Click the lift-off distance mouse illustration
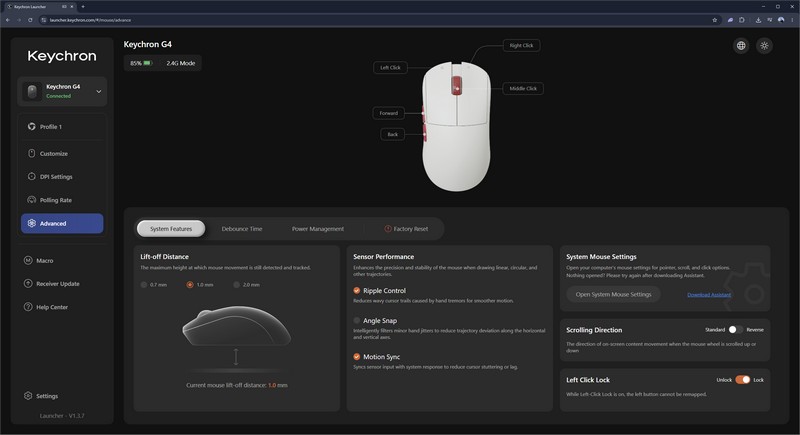 tap(236, 326)
